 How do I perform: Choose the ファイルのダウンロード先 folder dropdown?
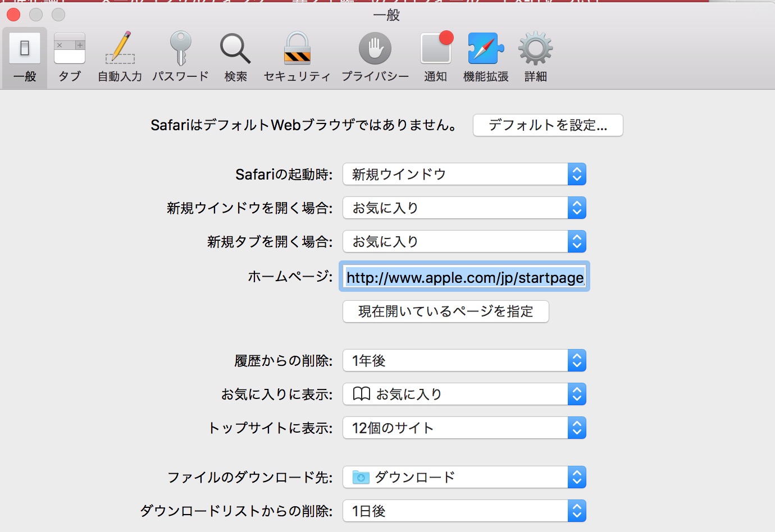[464, 477]
